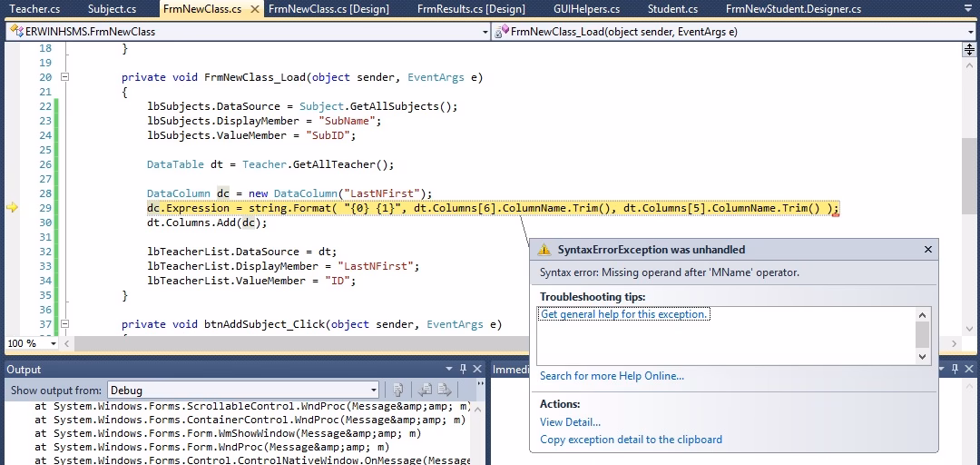Toggle auto hide pin on Output panel
980x465 pixels.
coord(463,370)
